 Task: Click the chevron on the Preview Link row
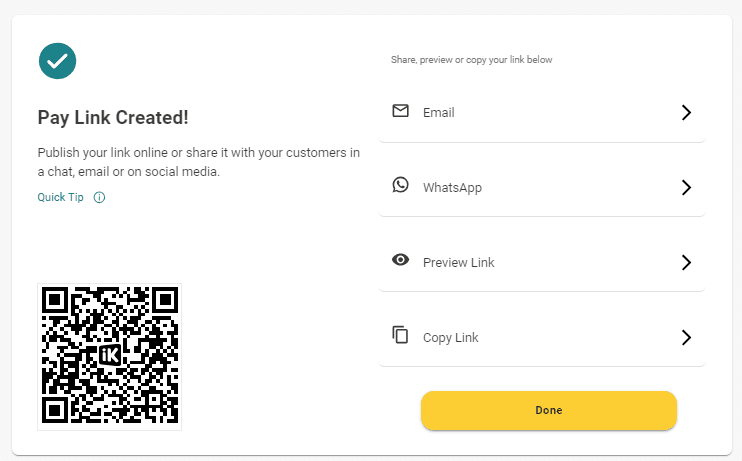pyautogui.click(x=686, y=262)
